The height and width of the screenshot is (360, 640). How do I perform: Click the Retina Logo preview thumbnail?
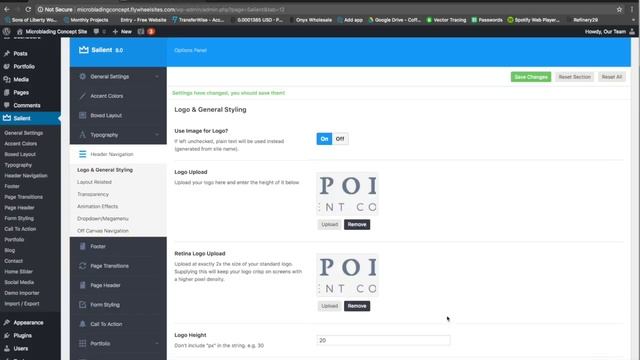click(347, 276)
